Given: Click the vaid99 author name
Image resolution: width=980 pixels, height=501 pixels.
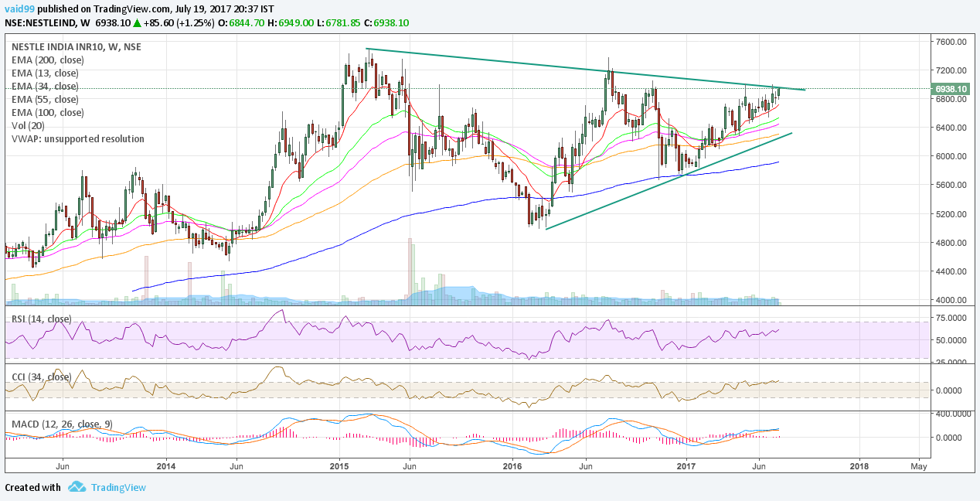Looking at the screenshot, I should (x=19, y=9).
